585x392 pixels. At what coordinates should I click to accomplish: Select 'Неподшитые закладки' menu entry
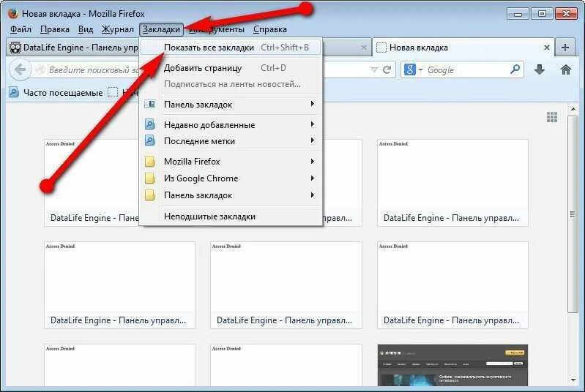click(x=231, y=216)
